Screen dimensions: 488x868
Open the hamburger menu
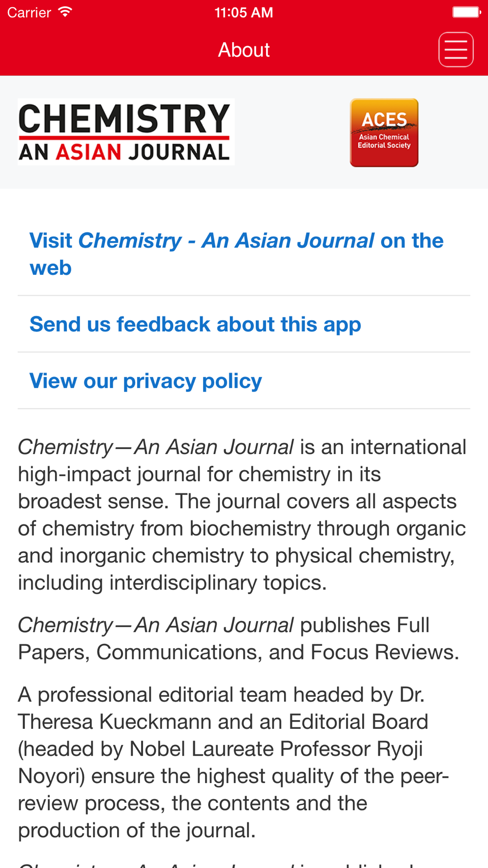[456, 50]
